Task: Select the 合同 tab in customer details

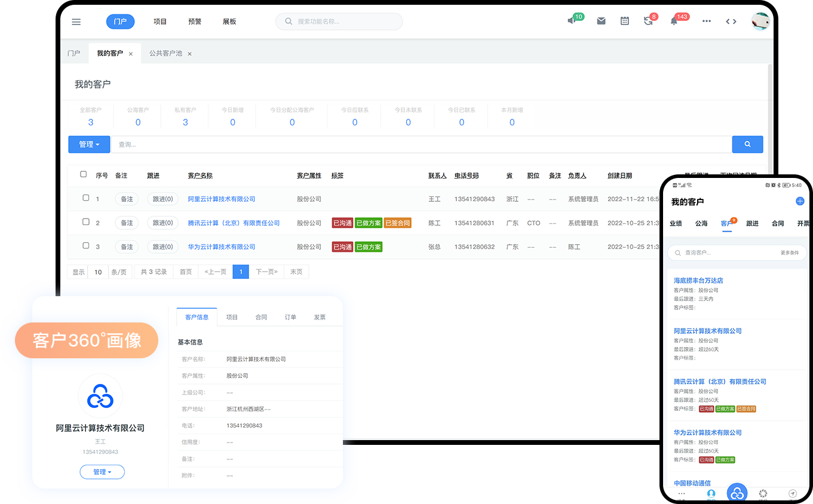Action: [261, 317]
